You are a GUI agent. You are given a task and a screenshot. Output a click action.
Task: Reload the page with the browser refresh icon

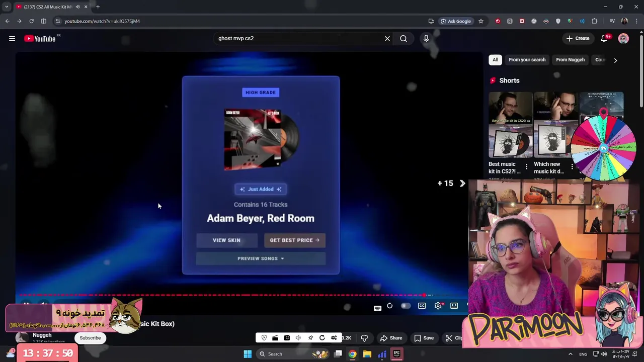tap(31, 21)
